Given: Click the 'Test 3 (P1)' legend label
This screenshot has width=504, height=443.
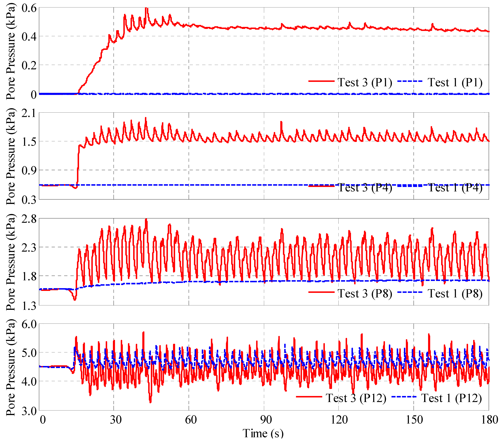Looking at the screenshot, I should 365,82.
